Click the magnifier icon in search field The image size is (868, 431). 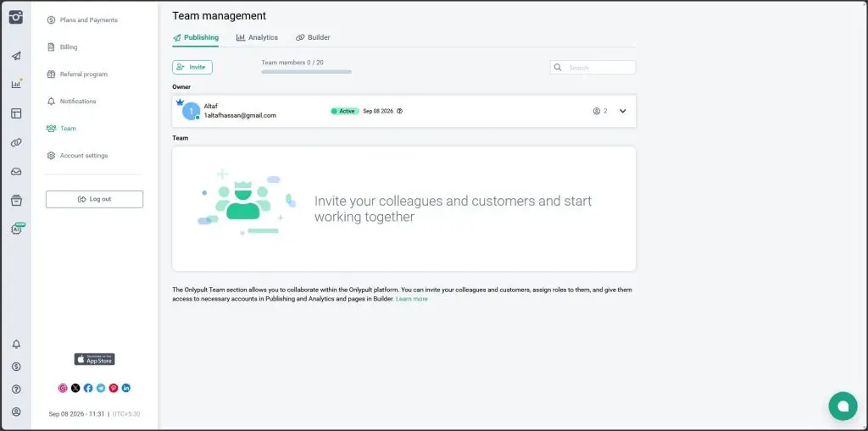point(558,68)
